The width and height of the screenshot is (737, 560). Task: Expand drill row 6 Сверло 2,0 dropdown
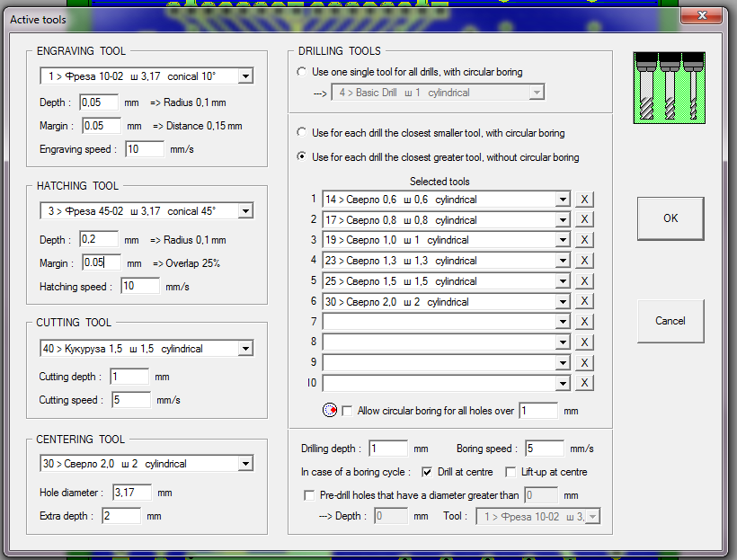coord(563,301)
